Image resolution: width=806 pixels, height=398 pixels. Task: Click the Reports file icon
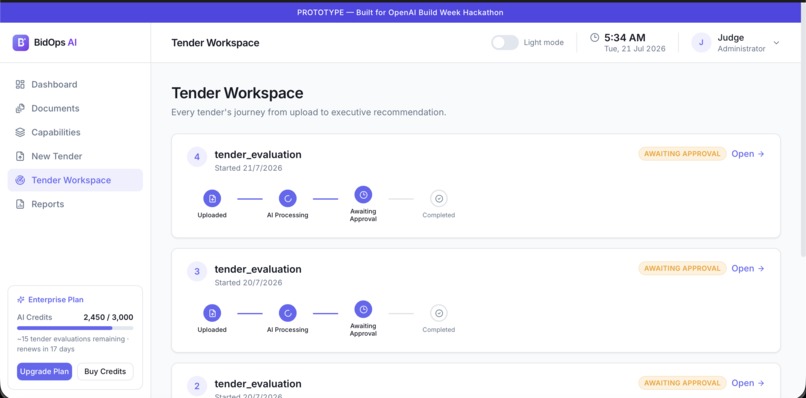[x=20, y=204]
